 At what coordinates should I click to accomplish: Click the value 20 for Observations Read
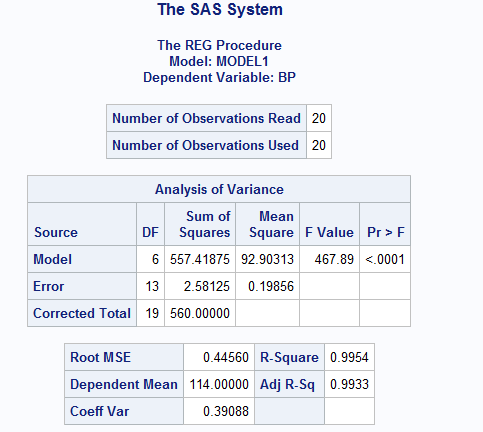(319, 118)
